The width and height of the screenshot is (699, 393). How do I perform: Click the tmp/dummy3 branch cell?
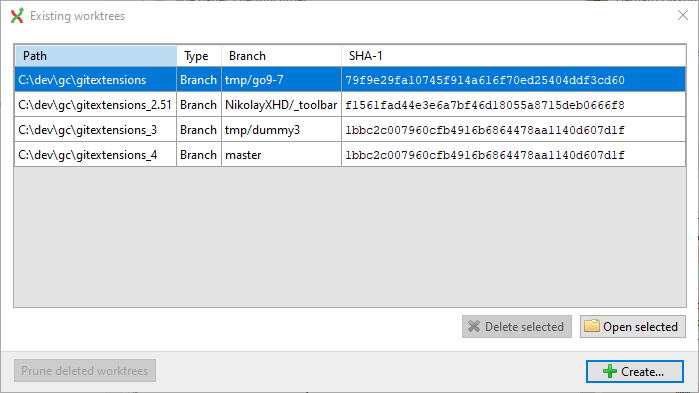281,130
